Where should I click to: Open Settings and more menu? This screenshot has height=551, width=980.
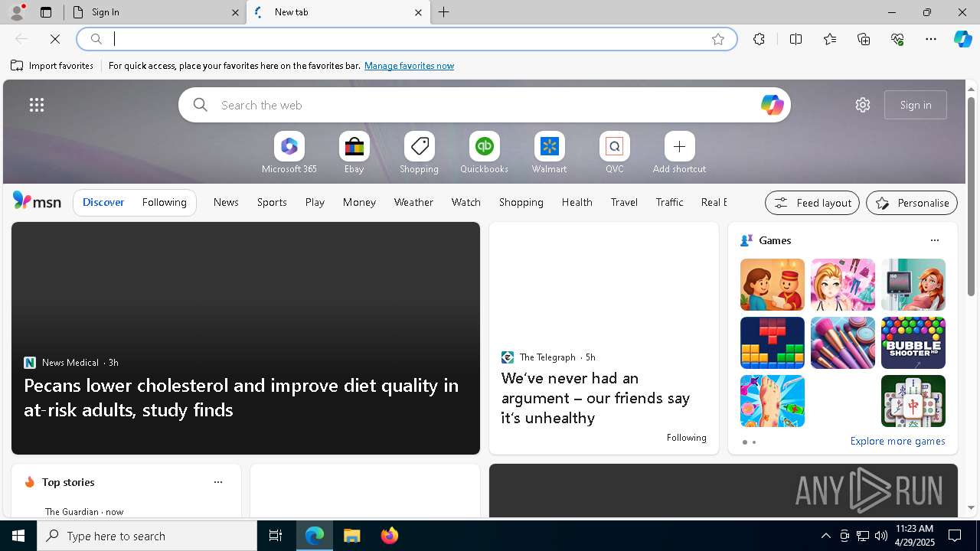pos(931,39)
